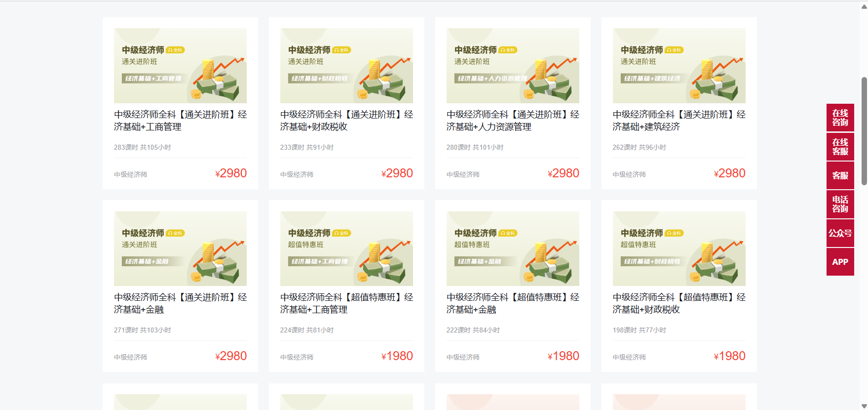Image resolution: width=868 pixels, height=410 pixels.
Task: Click the 电话咨询 sidebar button
Action: coord(840,204)
